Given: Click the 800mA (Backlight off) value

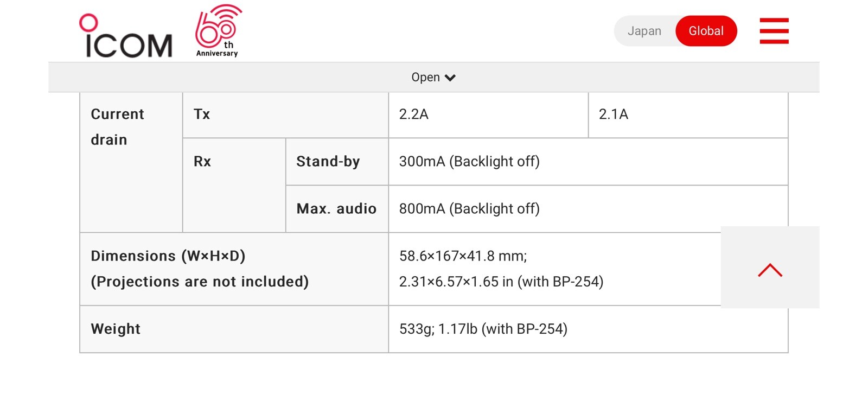Looking at the screenshot, I should tap(469, 209).
